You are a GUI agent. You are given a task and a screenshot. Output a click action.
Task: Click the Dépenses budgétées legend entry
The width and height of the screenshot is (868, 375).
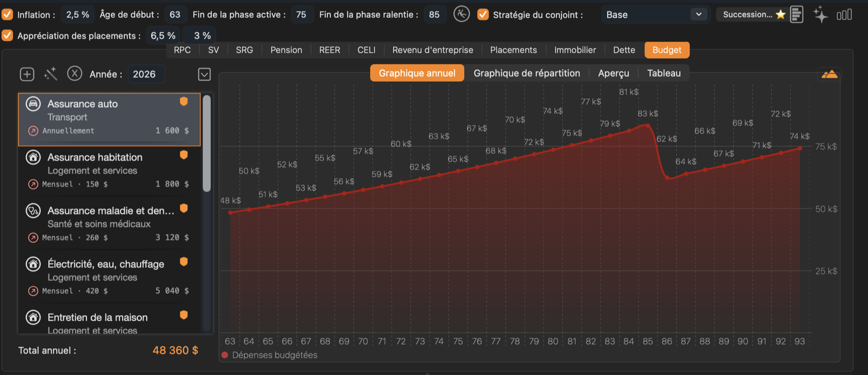[270, 355]
